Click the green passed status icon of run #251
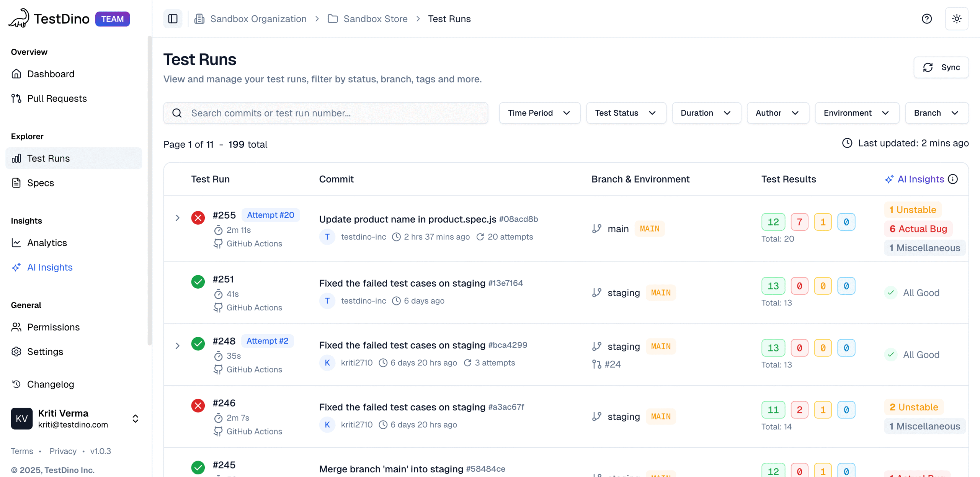 coord(198,282)
